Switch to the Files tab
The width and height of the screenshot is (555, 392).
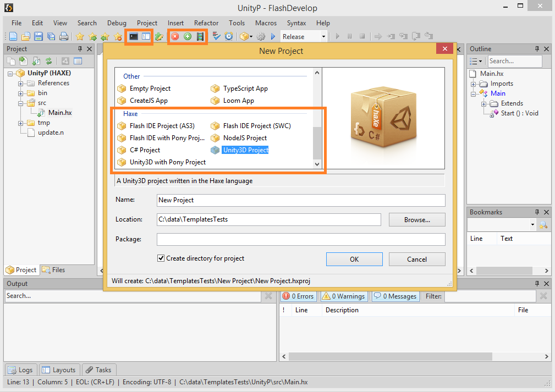54,269
